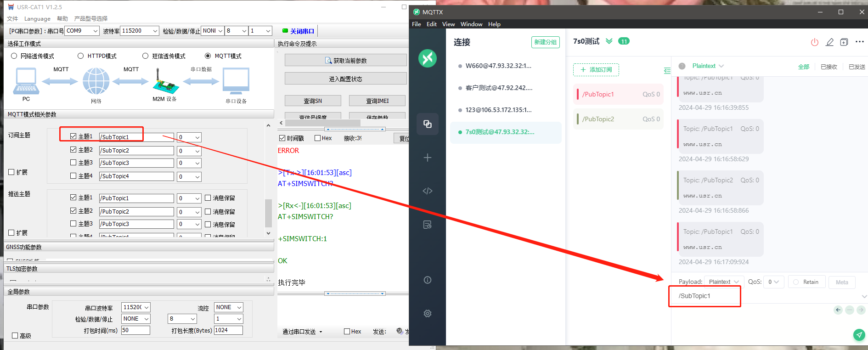
Task: Click the round icon beside serial send
Action: tap(400, 331)
